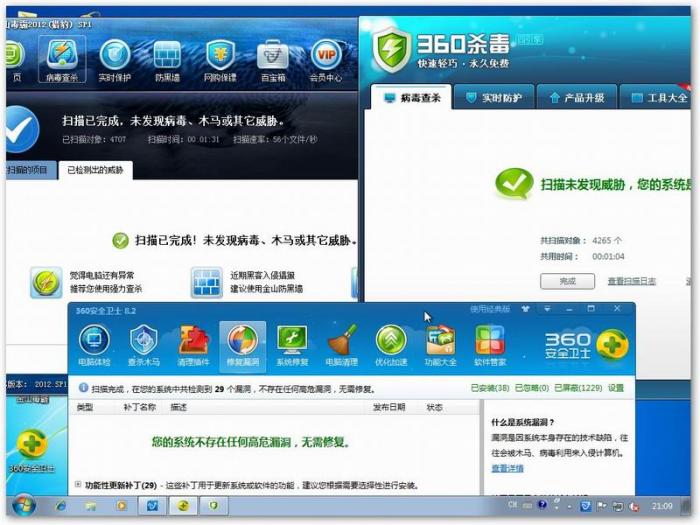Screen dimensions: 700x525
Task: Click 已屏蔽(1229) link
Action: 578,388
